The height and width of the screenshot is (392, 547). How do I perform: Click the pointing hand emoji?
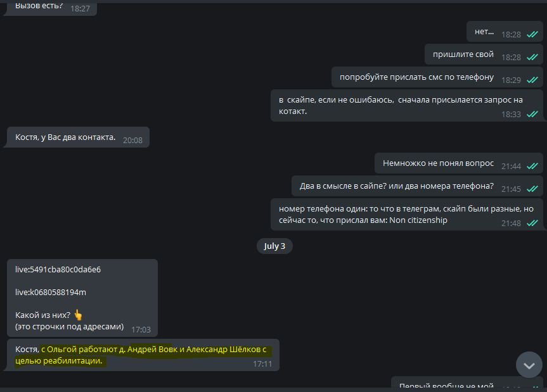pyautogui.click(x=78, y=315)
